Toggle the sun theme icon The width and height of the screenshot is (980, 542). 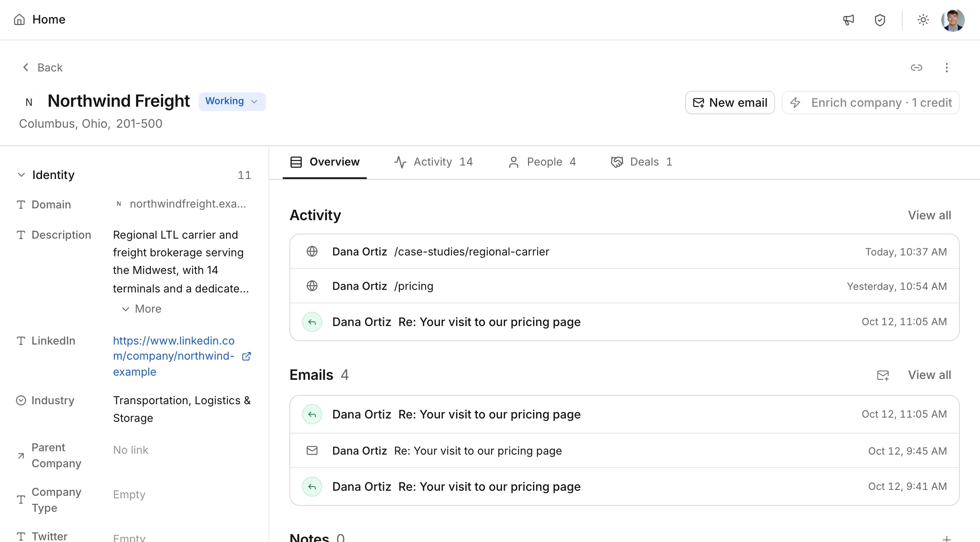tap(923, 20)
